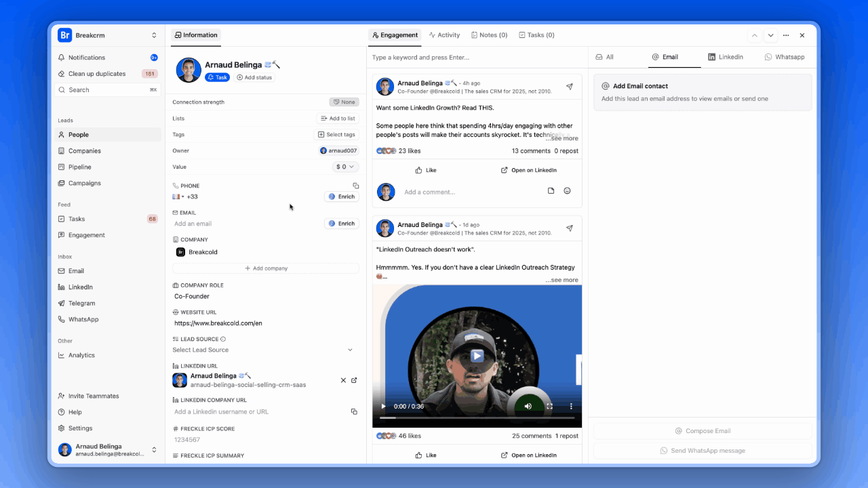This screenshot has width=868, height=488.
Task: Mute the video with speaker icon
Action: tap(528, 406)
